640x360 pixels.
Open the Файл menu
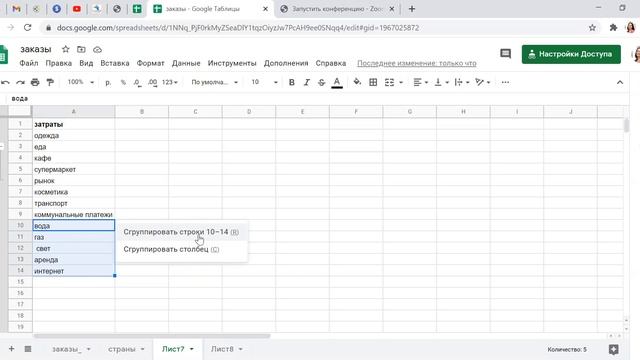(x=29, y=63)
